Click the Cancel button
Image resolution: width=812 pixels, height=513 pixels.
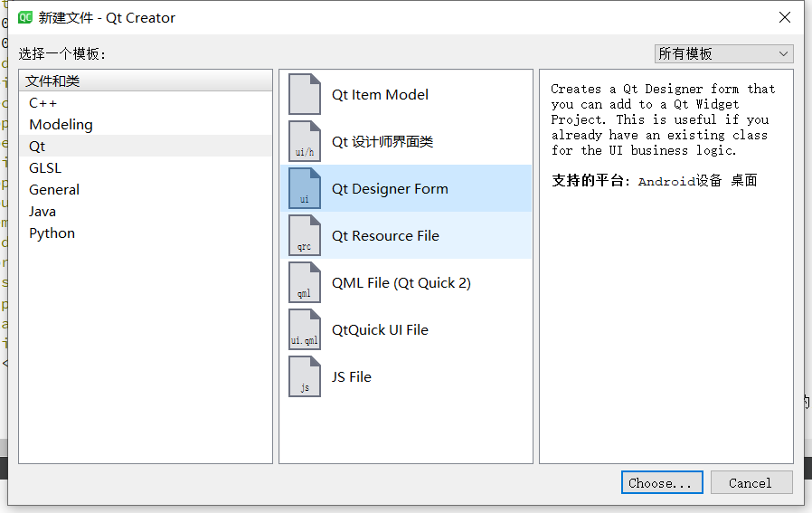(x=751, y=482)
